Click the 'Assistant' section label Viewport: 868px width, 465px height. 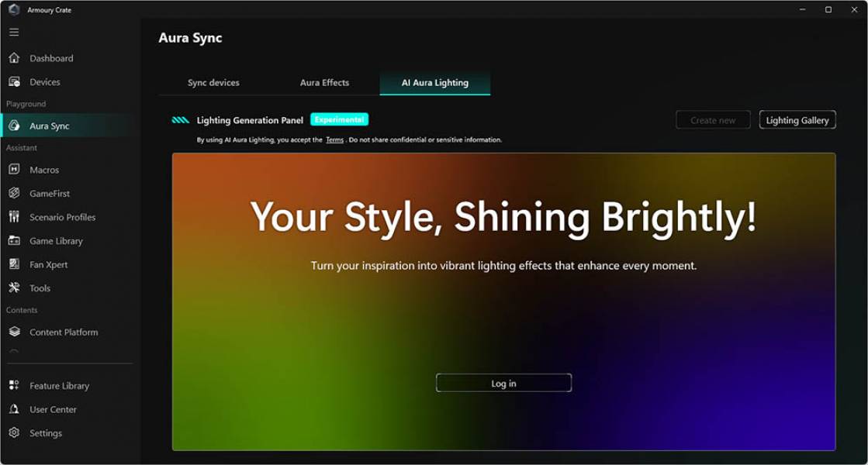(x=22, y=147)
